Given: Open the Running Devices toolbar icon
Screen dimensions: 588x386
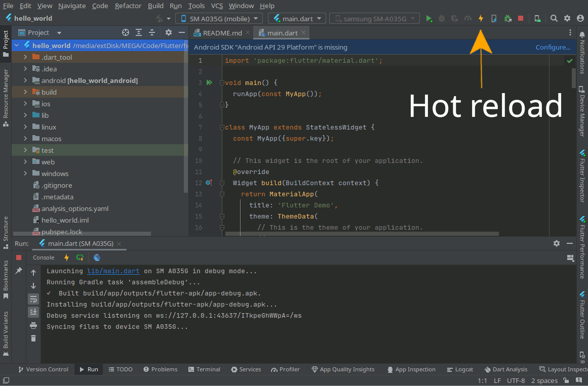Looking at the screenshot, I should [537, 18].
